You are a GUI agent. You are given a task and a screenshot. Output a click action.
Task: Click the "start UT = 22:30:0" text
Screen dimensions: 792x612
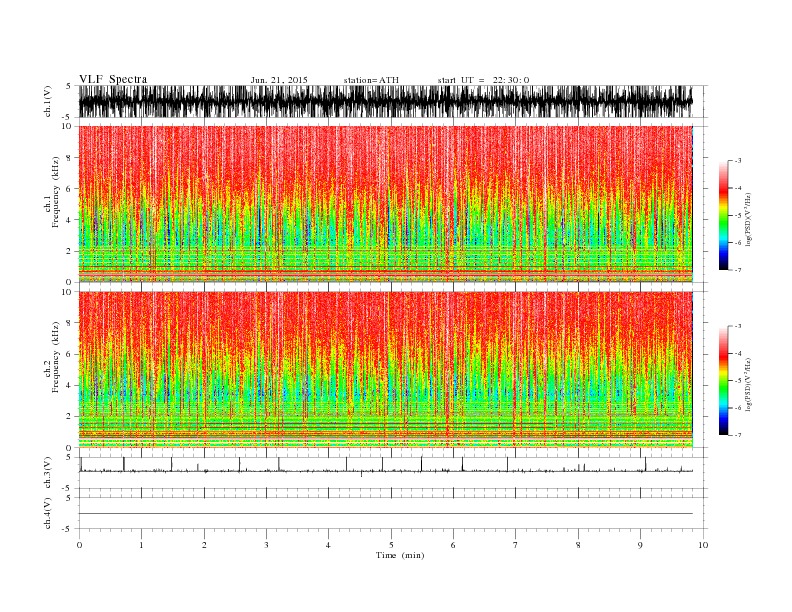(483, 80)
